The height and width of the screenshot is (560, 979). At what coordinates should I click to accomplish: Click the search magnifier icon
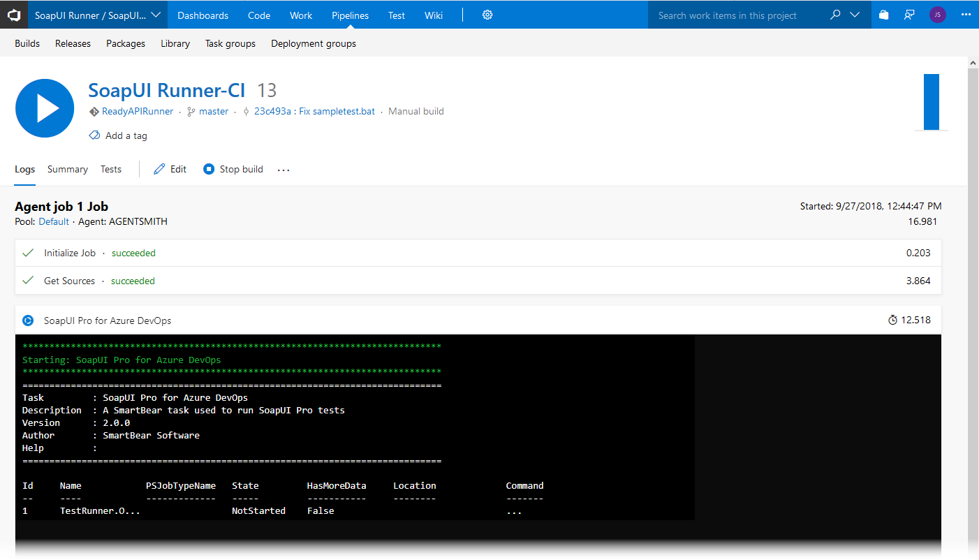click(x=835, y=15)
